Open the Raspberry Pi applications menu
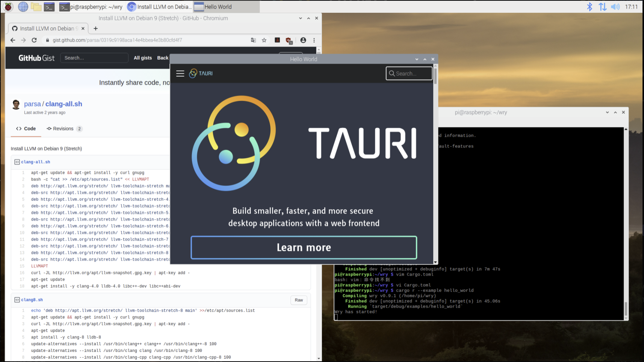Image resolution: width=644 pixels, height=362 pixels. click(x=8, y=6)
